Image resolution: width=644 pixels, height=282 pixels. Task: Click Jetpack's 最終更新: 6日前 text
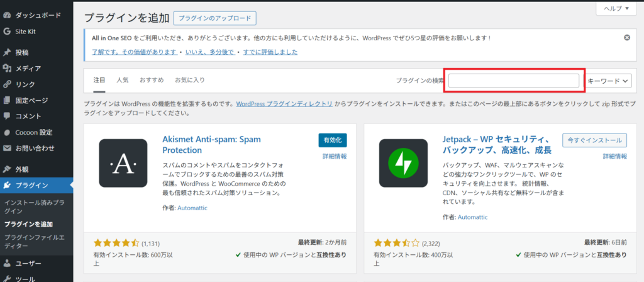coord(606,242)
